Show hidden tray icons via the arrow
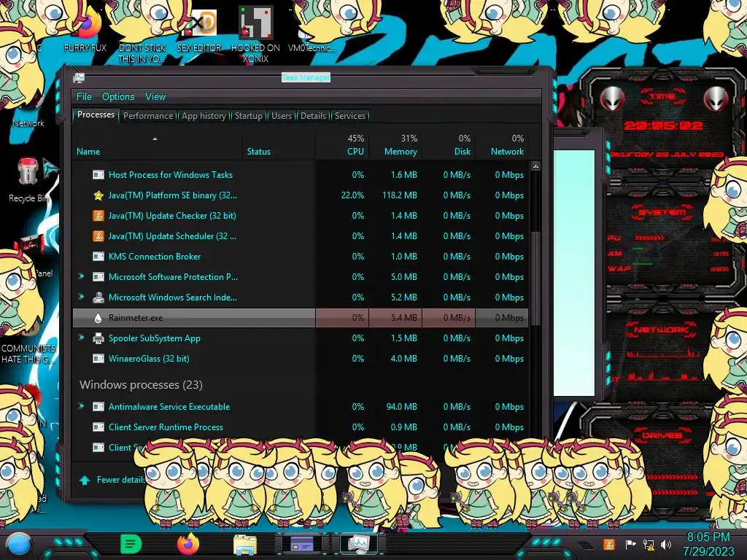Screen dimensions: 747x560 (586, 545)
